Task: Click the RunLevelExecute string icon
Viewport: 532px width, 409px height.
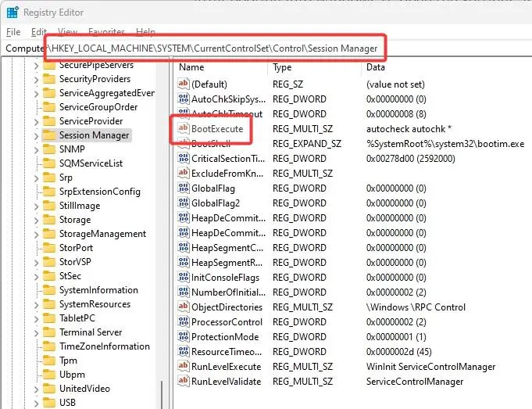Action: point(184,366)
